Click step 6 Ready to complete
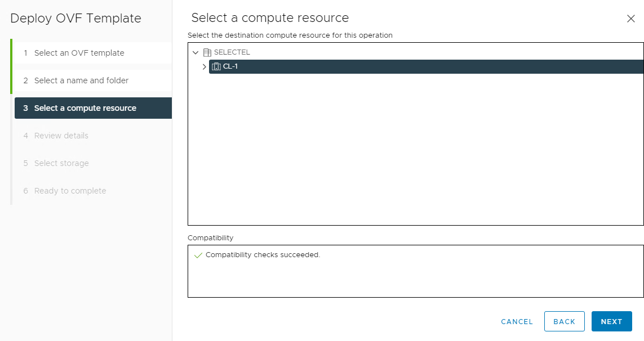This screenshot has height=341, width=644. pos(70,191)
